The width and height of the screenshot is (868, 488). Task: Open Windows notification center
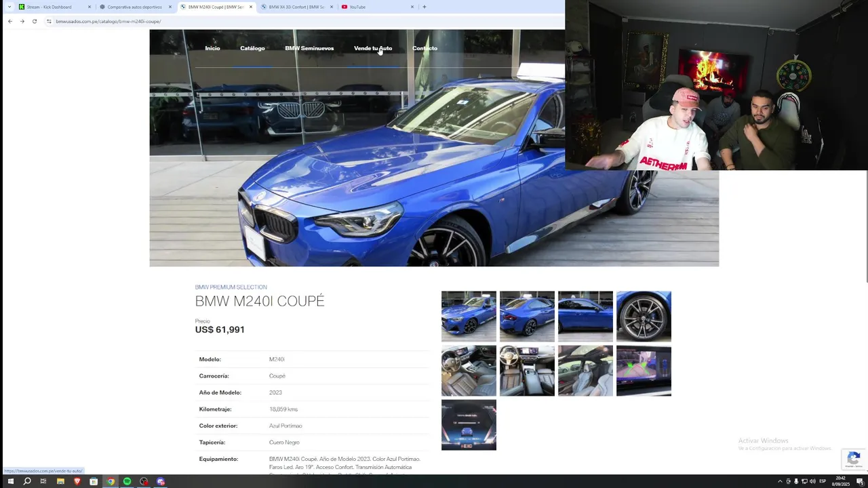point(859,481)
